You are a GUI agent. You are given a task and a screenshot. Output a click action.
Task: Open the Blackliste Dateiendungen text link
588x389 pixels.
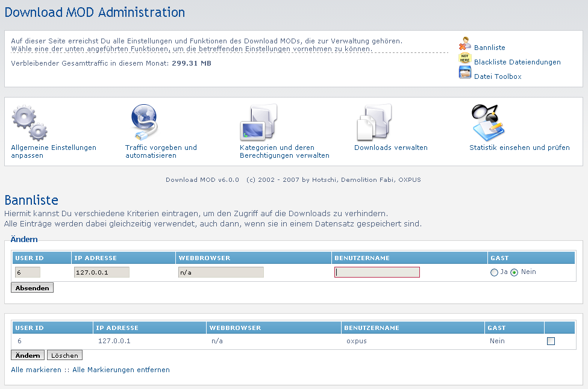tap(517, 62)
